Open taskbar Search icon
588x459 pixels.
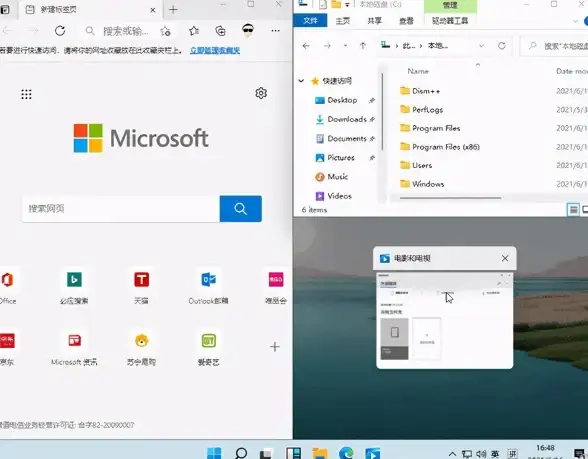(241, 453)
